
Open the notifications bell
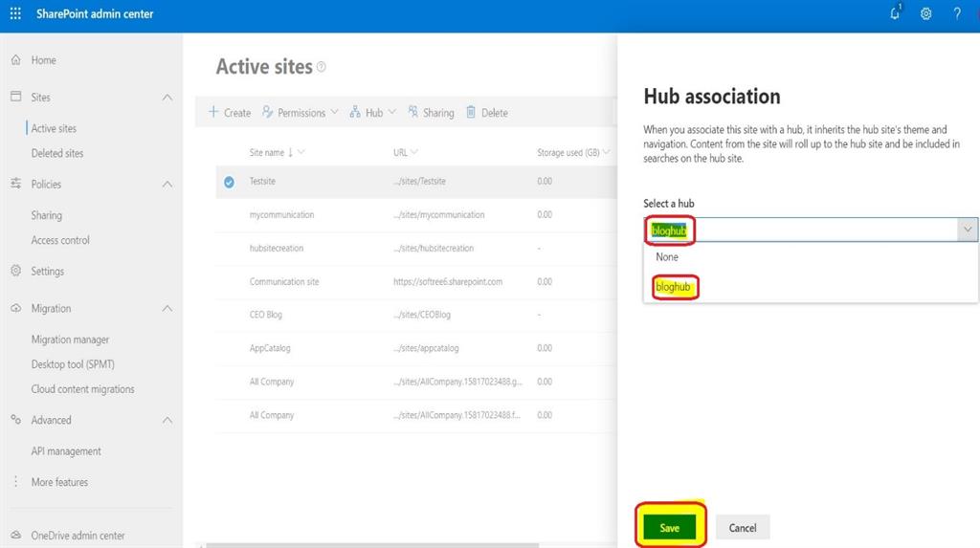point(895,13)
